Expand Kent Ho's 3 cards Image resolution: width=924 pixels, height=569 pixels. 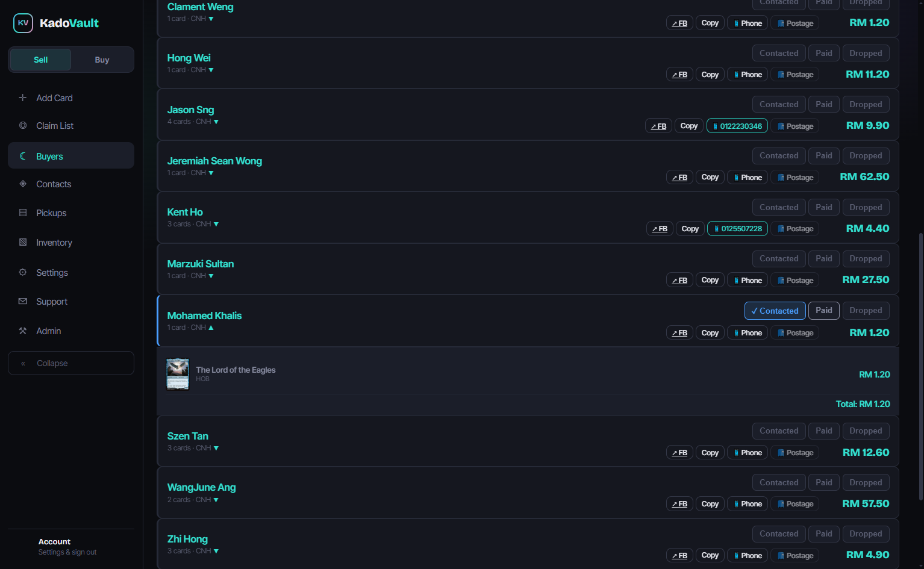coord(216,224)
